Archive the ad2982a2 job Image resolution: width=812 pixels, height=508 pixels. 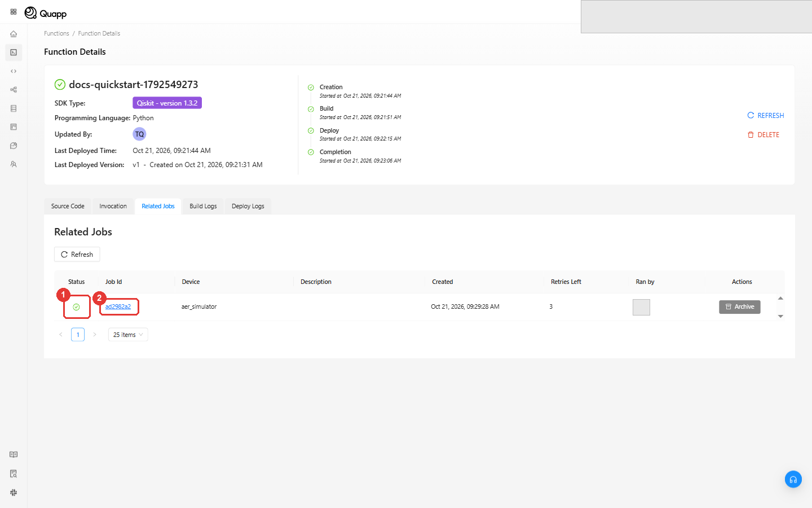pos(740,307)
